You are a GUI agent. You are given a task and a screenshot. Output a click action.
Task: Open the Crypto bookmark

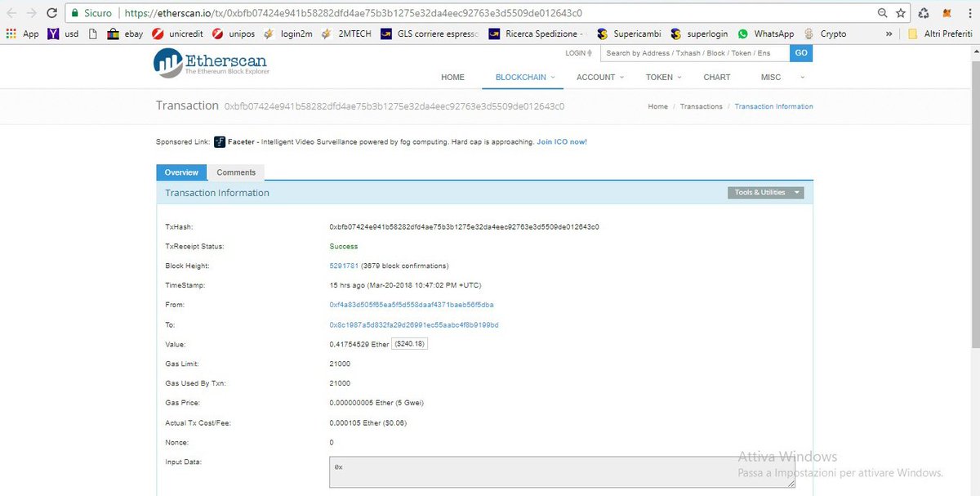[x=826, y=34]
